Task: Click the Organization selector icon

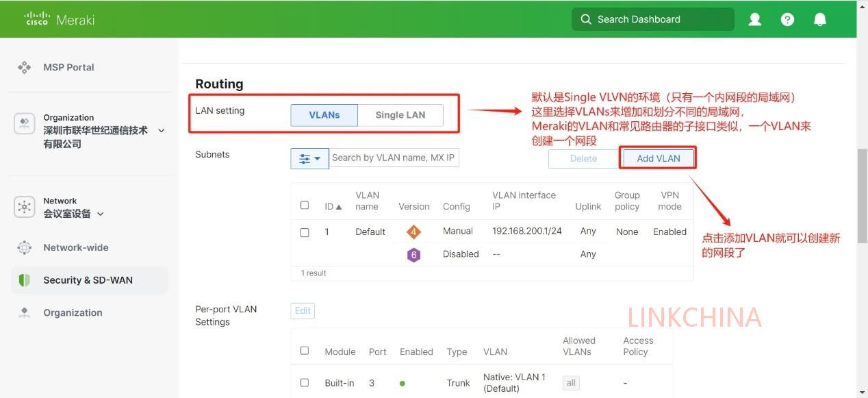Action: pyautogui.click(x=25, y=123)
